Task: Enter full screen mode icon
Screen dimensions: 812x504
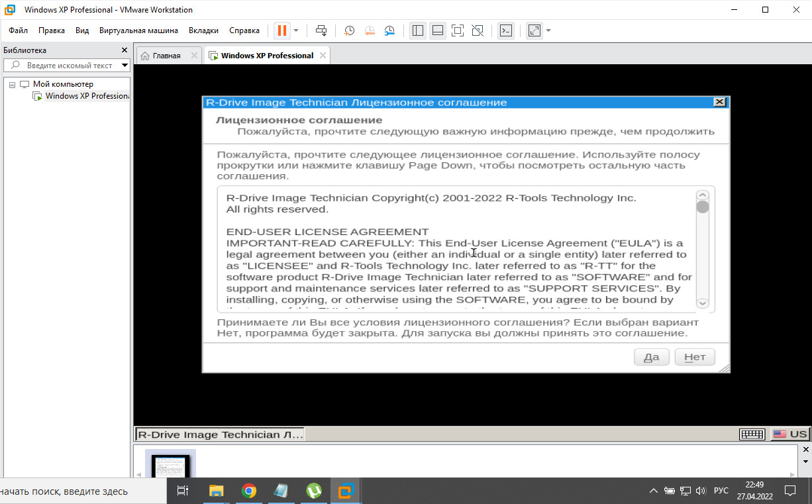Action: (457, 30)
